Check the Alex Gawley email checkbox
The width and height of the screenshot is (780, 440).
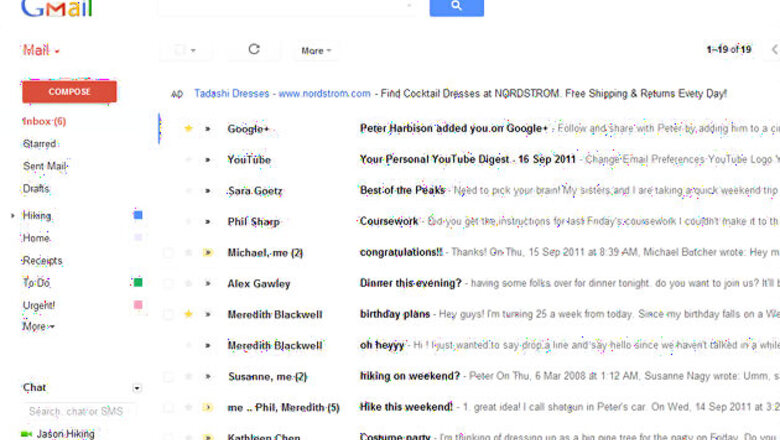[169, 283]
